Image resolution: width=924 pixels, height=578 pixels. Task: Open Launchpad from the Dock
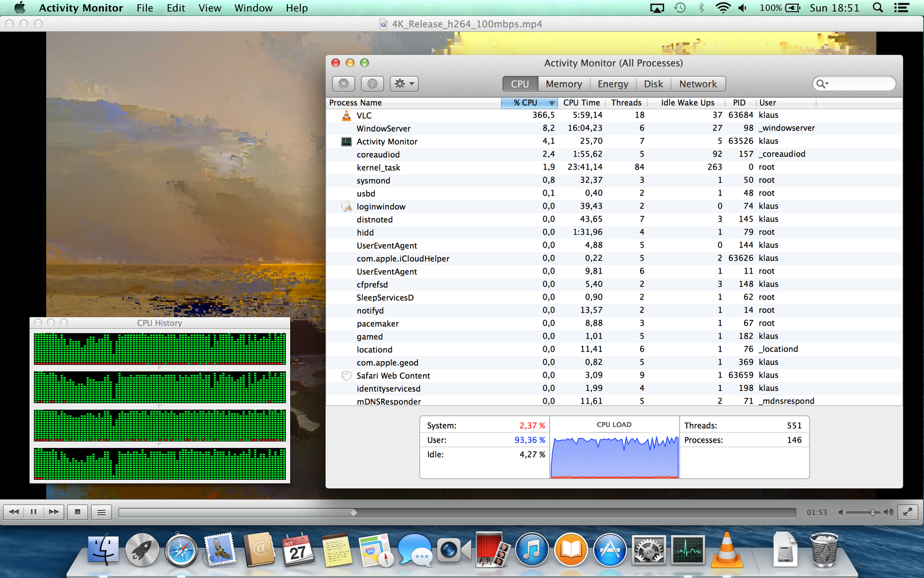(x=142, y=550)
